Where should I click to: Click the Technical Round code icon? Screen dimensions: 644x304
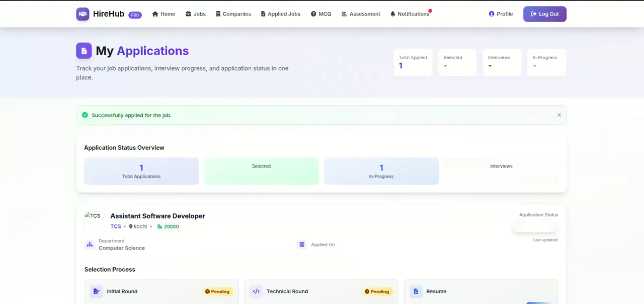256,291
